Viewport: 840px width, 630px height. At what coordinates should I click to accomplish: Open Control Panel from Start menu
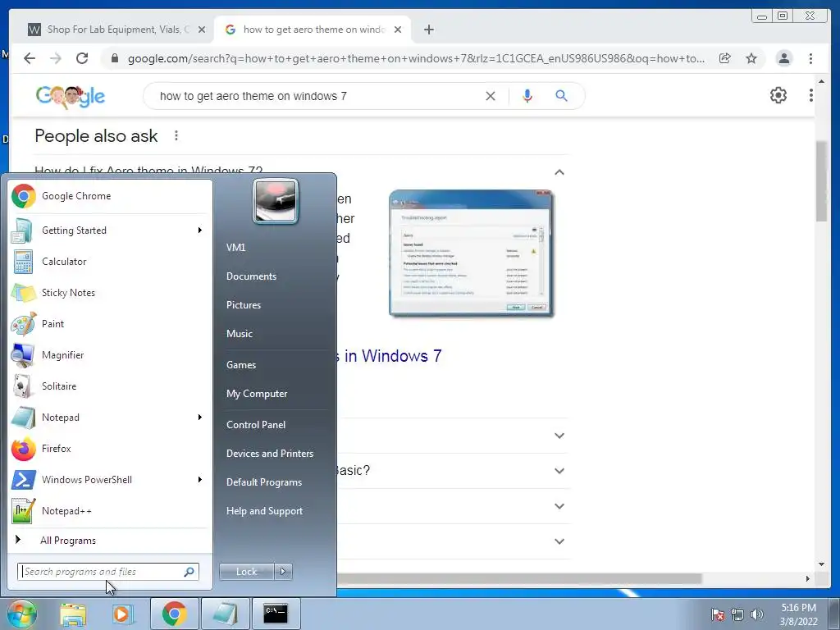click(x=256, y=425)
